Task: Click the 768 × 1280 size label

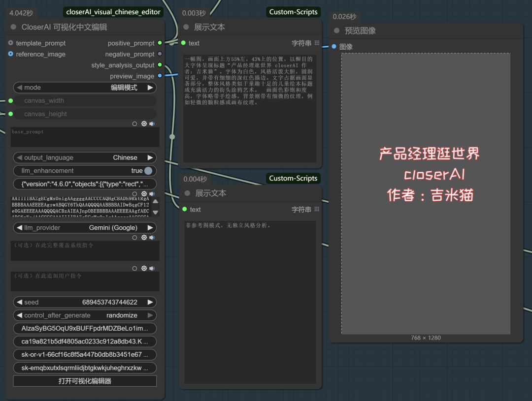Action: coord(426,338)
